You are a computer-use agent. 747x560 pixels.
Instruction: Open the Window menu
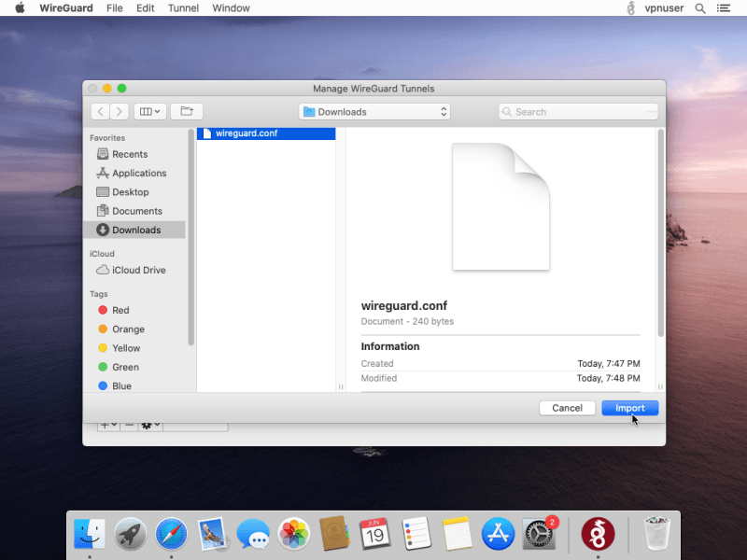(231, 8)
